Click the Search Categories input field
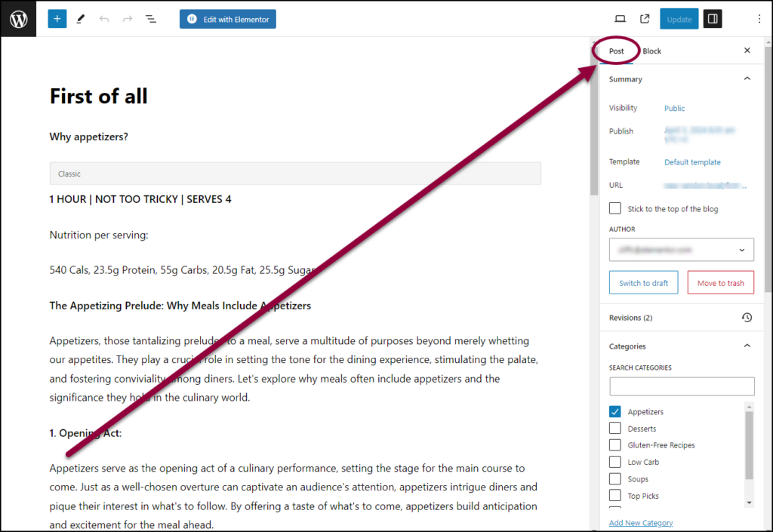The width and height of the screenshot is (773, 532). [682, 386]
